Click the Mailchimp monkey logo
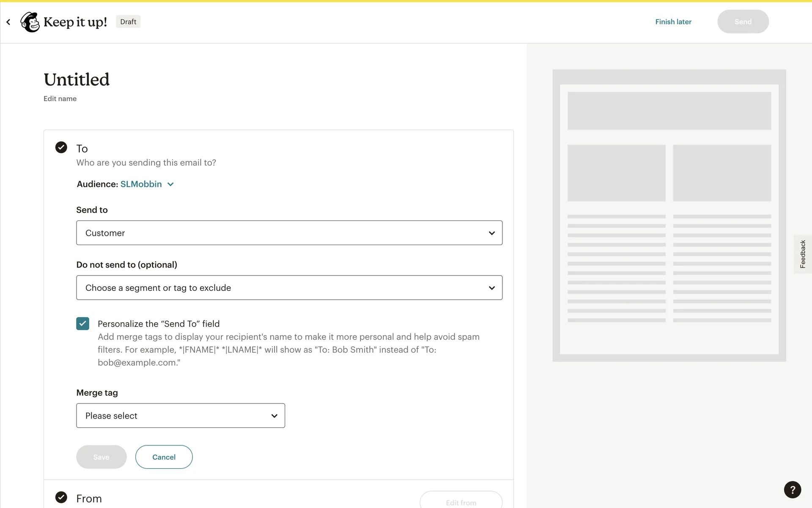This screenshot has height=508, width=812. pos(30,22)
